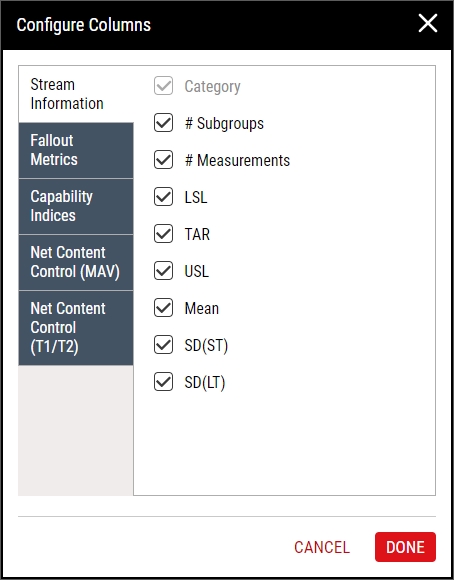The height and width of the screenshot is (580, 454).
Task: Open Net Content Control (T1/T2) tab
Action: (x=76, y=328)
